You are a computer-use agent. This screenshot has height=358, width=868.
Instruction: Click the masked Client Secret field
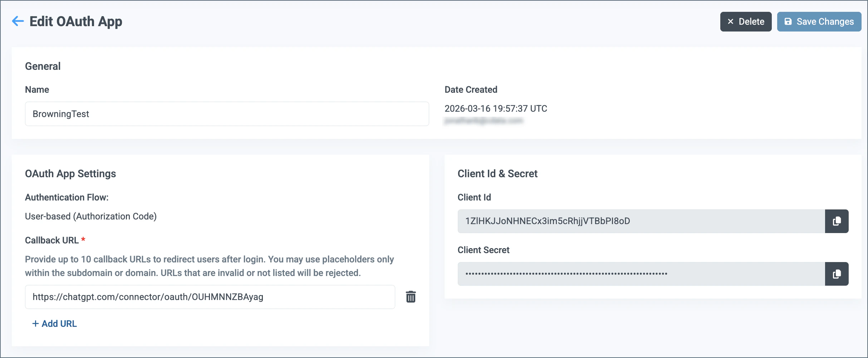pos(642,274)
